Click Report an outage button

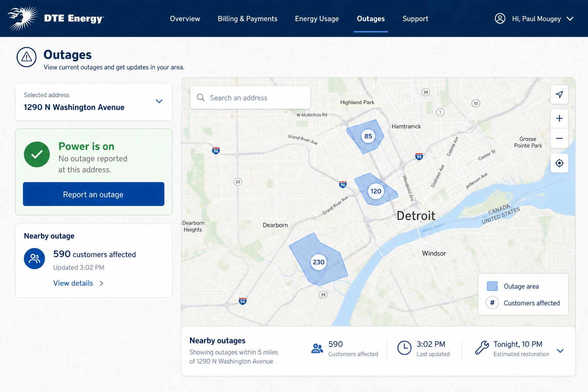[x=93, y=194]
